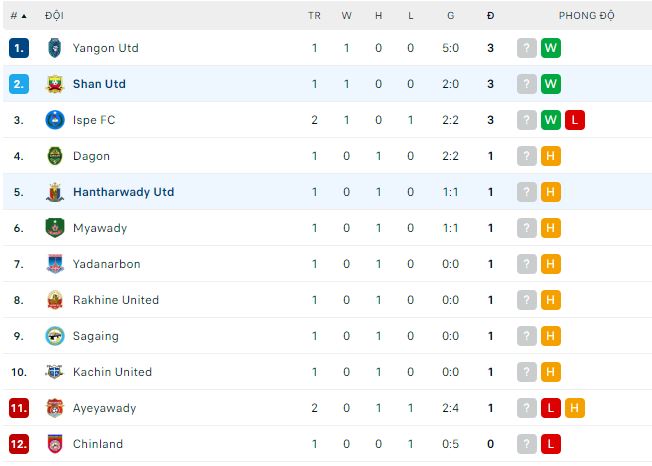Open the Sagaing team page link
652x466 pixels.
click(x=96, y=336)
